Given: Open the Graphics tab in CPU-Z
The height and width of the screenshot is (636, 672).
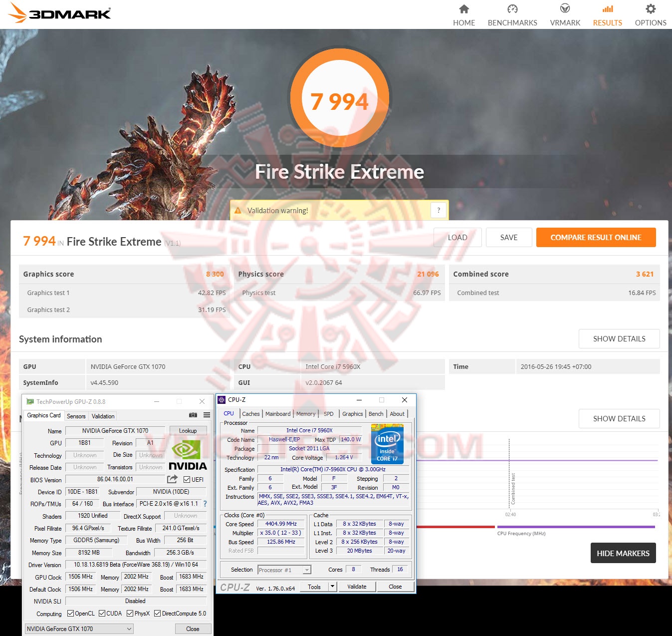Looking at the screenshot, I should coord(353,414).
